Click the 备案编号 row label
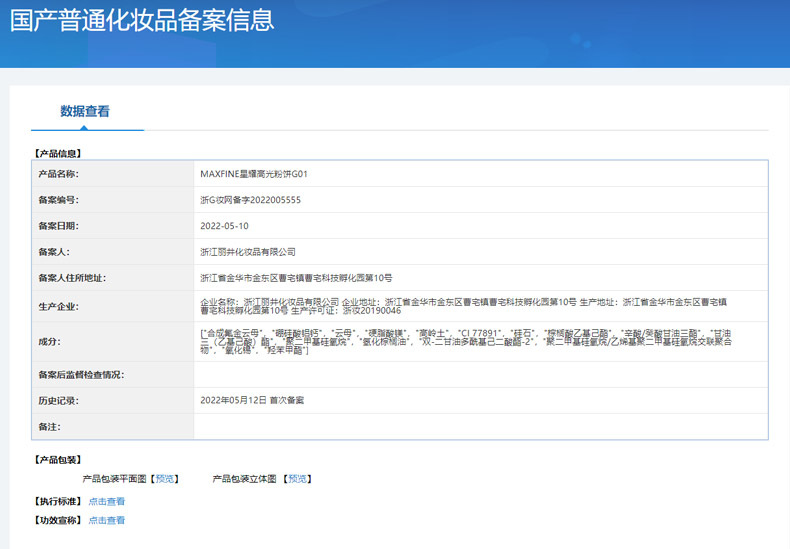The width and height of the screenshot is (790, 549). 58,200
